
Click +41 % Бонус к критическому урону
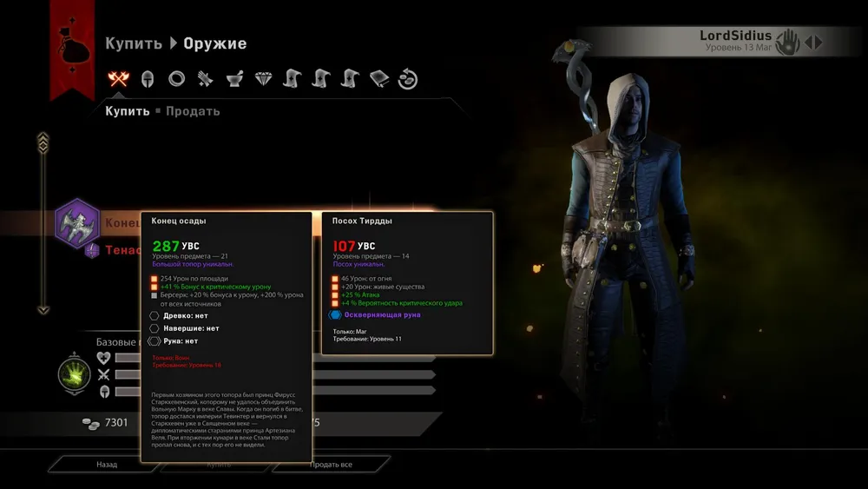215,287
